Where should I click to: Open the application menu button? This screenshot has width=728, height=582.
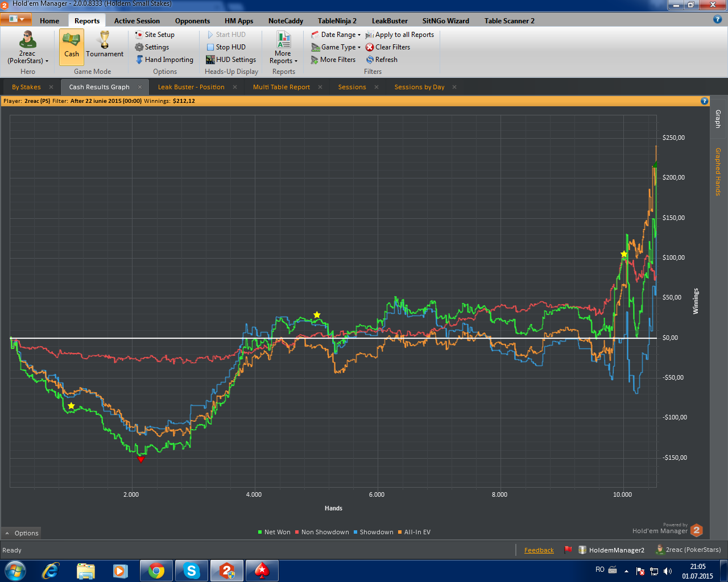click(x=16, y=19)
